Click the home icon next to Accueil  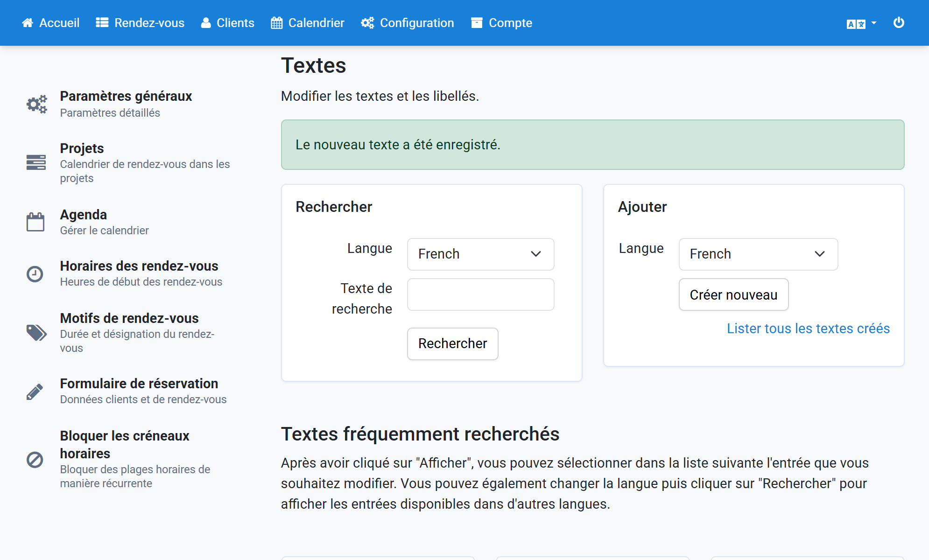[28, 23]
